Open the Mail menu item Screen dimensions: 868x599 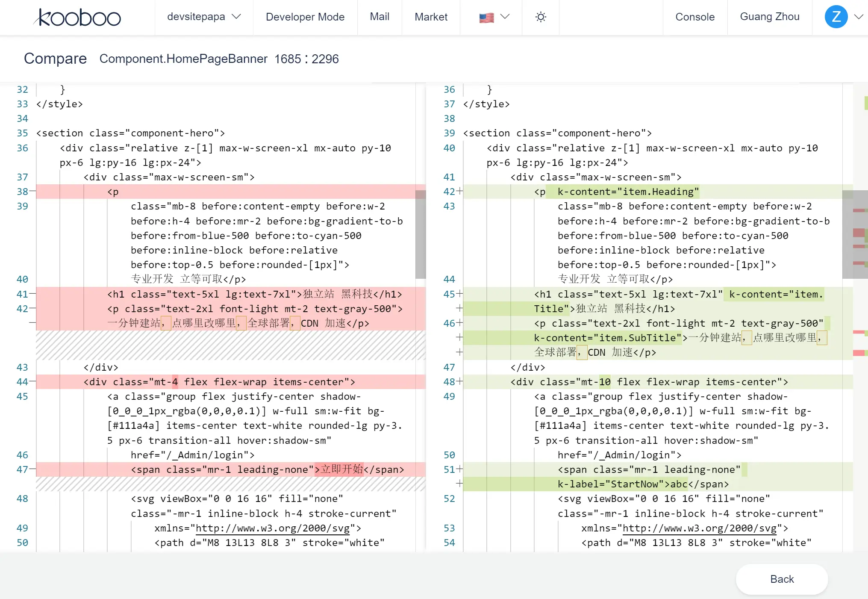[379, 17]
